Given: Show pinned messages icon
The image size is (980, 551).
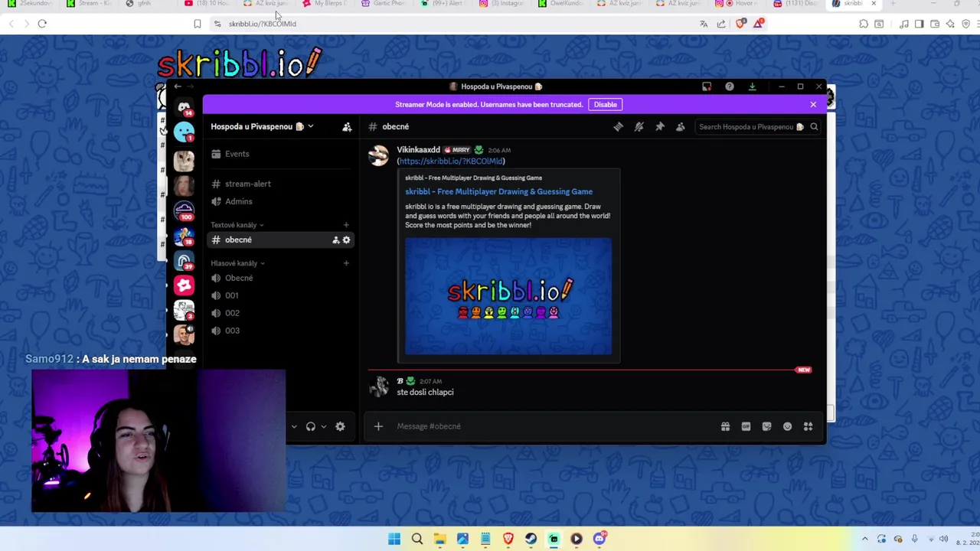Looking at the screenshot, I should click(660, 127).
